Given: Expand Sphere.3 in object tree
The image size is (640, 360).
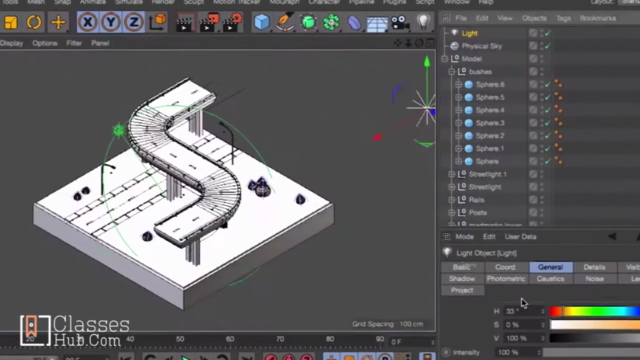Looking at the screenshot, I should (x=458, y=123).
